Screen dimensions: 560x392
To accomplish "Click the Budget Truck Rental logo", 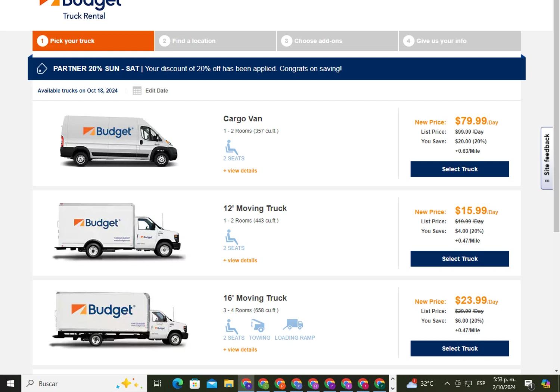I will click(x=80, y=10).
